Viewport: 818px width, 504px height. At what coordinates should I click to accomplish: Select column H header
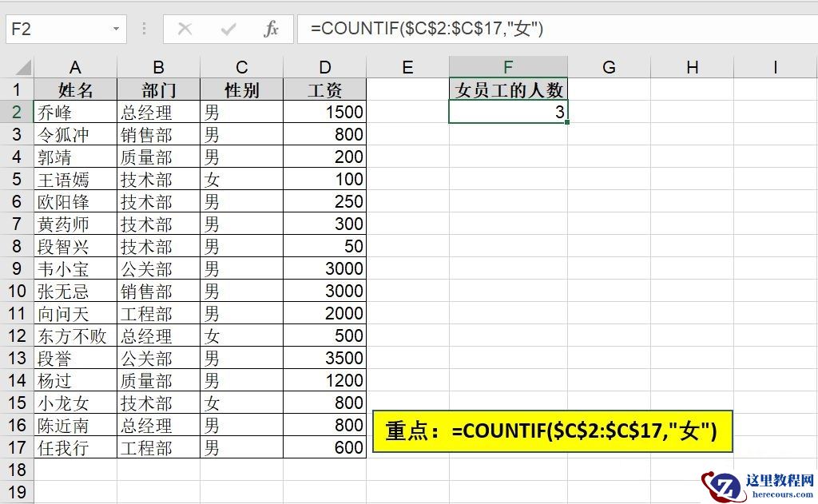pos(693,67)
